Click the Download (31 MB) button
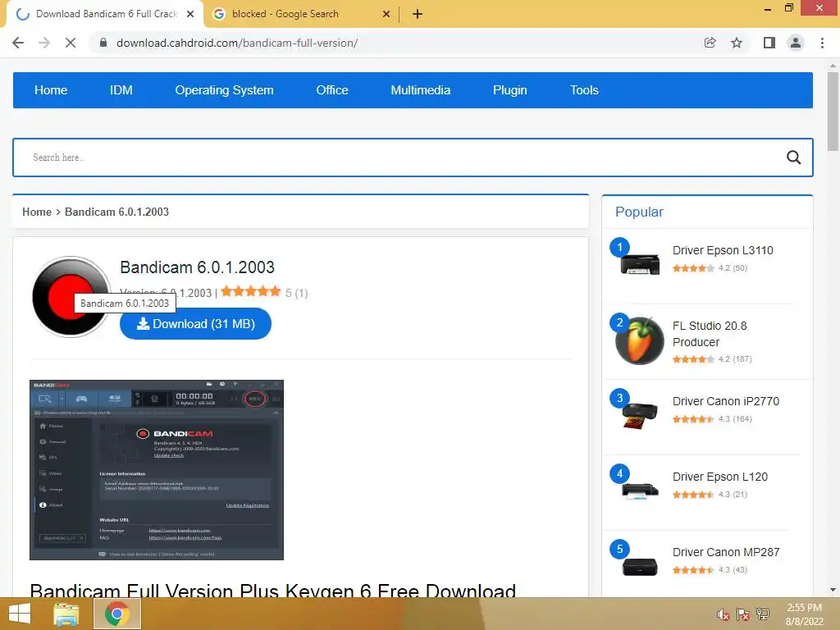840x630 pixels. pyautogui.click(x=195, y=323)
